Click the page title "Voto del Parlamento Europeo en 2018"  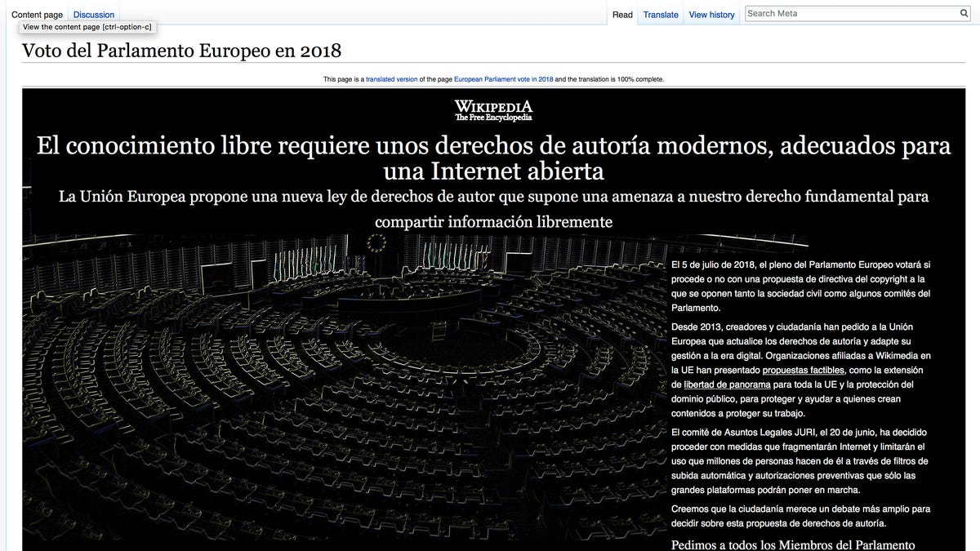181,51
